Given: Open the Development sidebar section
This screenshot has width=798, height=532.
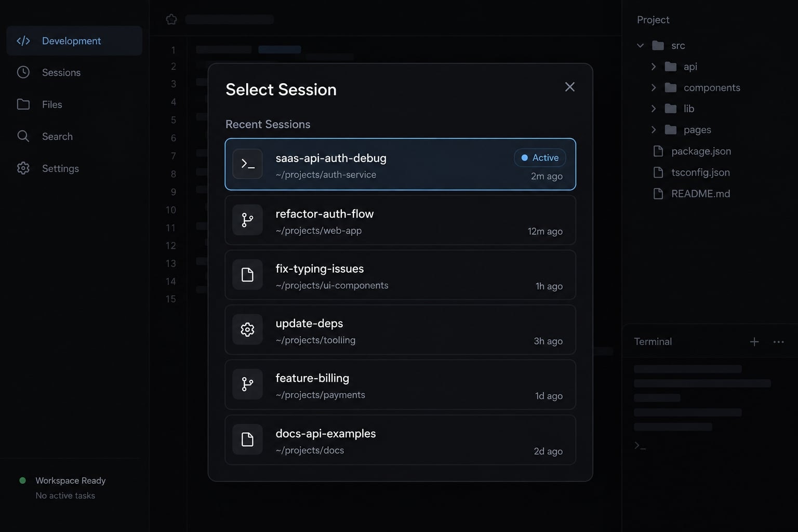Looking at the screenshot, I should [74, 41].
